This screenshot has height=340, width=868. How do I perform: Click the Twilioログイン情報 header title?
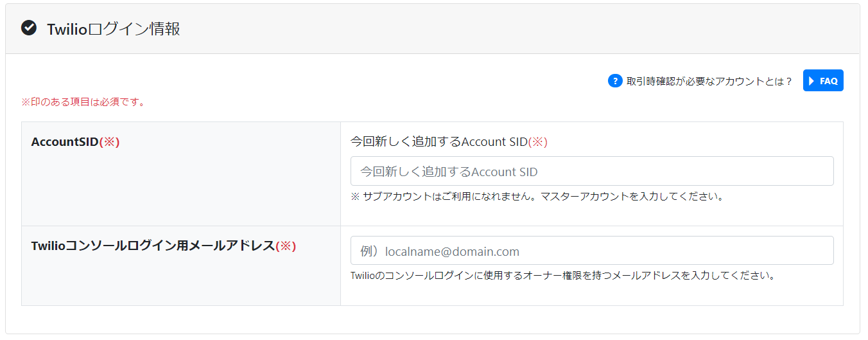tap(114, 28)
